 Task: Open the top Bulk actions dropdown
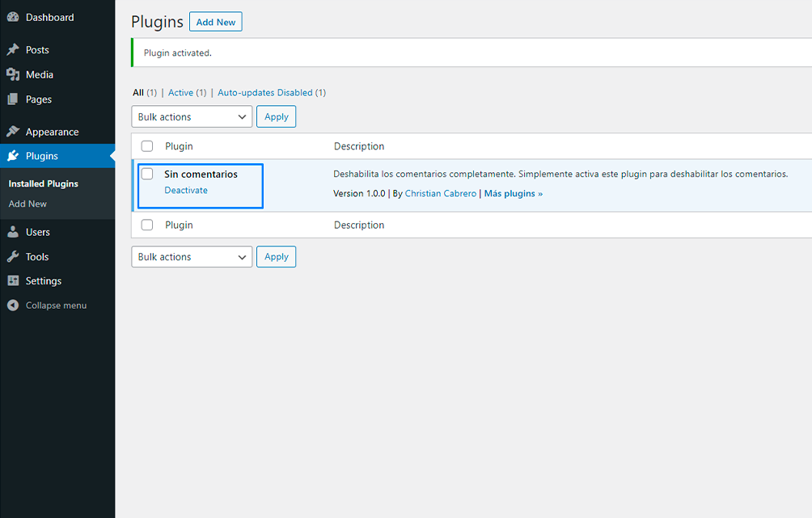(192, 116)
